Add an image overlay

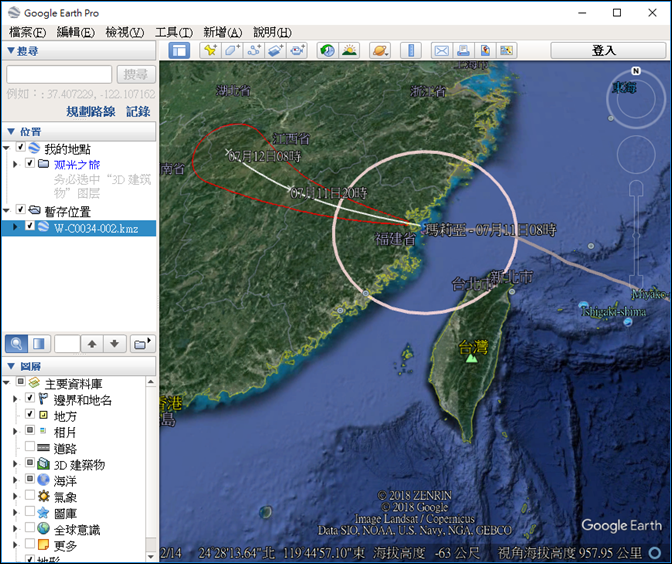point(276,51)
